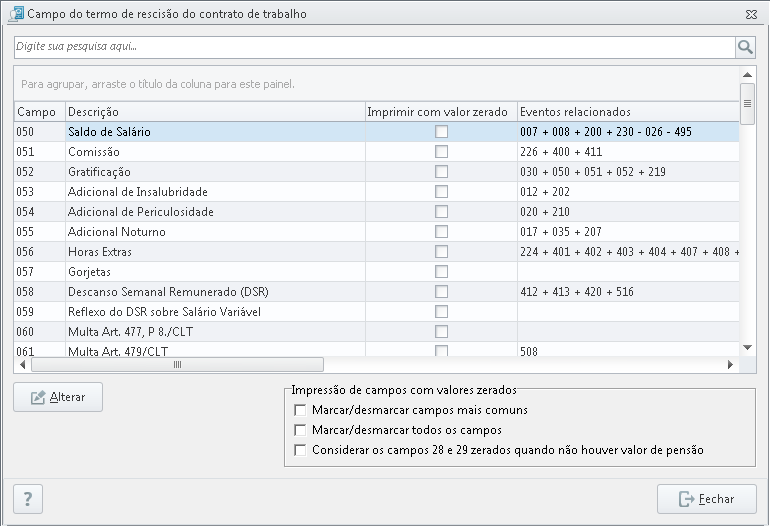Click the horizontal scrollbar thumb
The image size is (770, 526).
[x=177, y=364]
